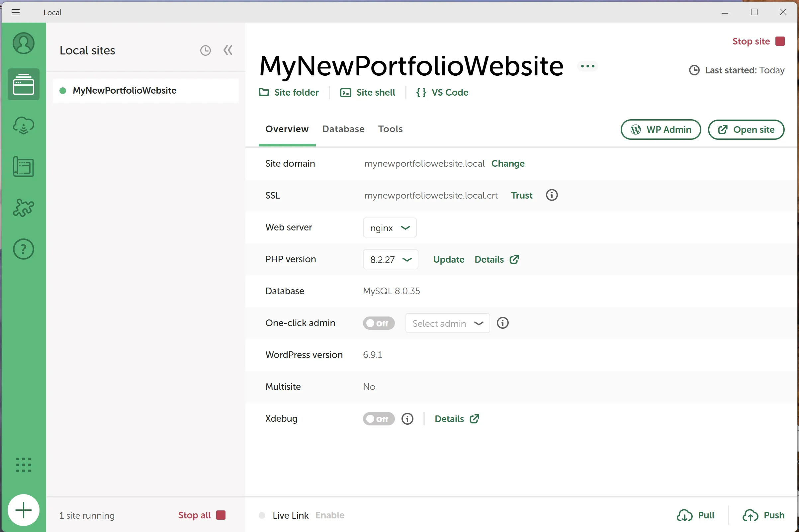Open the Blueprints sidebar icon
799x532 pixels.
pyautogui.click(x=23, y=167)
